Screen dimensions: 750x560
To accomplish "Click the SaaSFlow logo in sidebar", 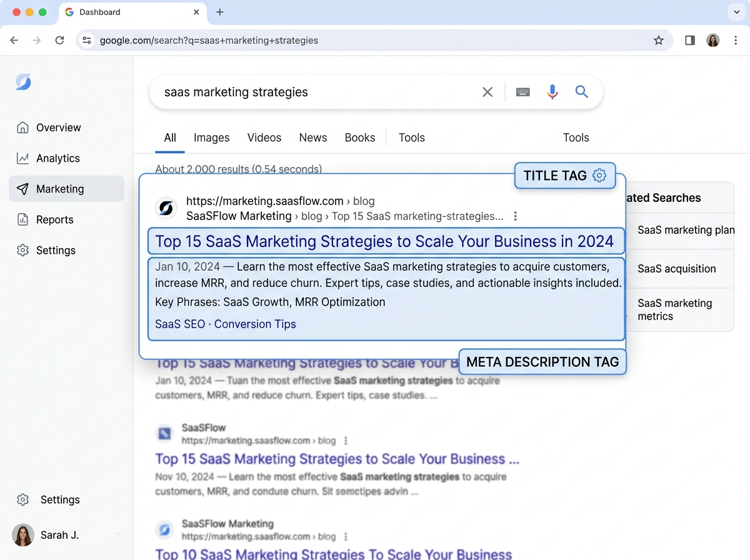I will (x=23, y=82).
